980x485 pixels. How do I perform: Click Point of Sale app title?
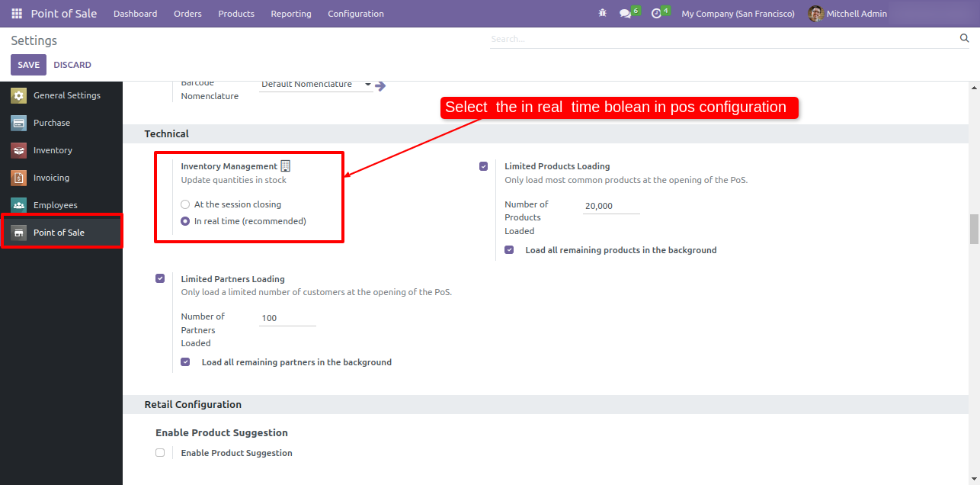[64, 14]
